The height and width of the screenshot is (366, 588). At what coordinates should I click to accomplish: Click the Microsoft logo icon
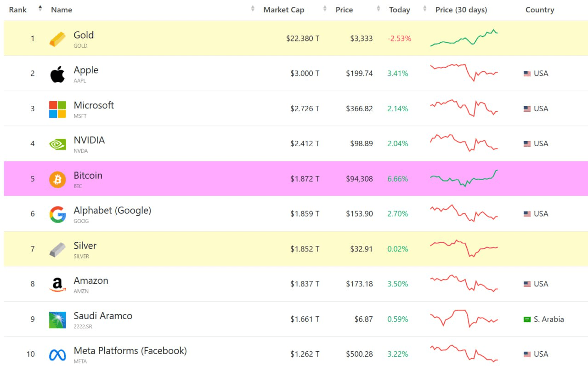[x=57, y=109]
